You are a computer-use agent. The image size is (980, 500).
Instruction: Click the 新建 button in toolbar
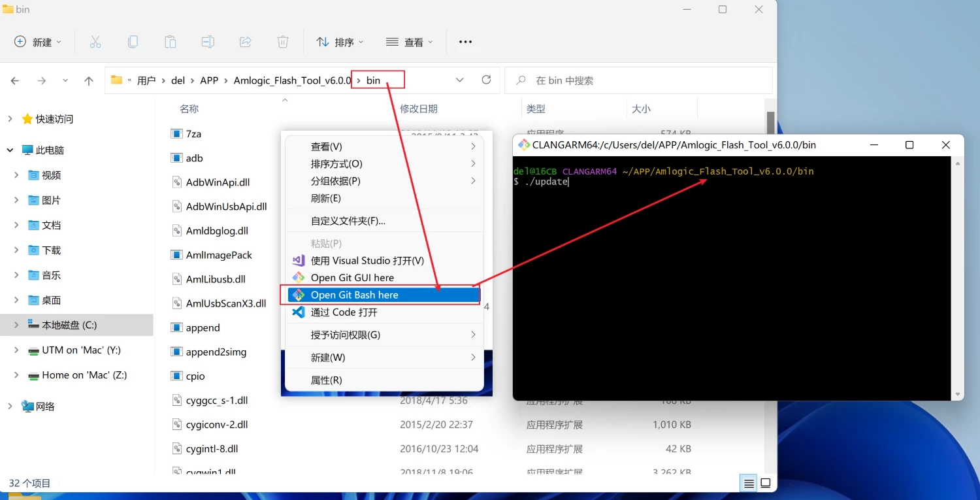tap(37, 42)
